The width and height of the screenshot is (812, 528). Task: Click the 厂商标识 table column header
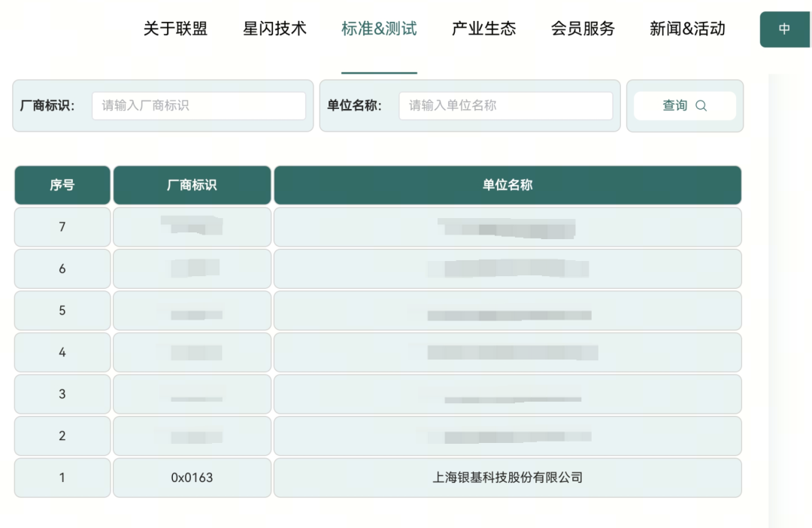pos(192,184)
